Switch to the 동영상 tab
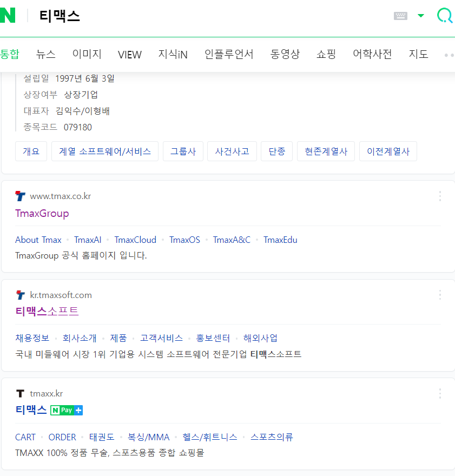This screenshot has height=476, width=455. coord(285,54)
